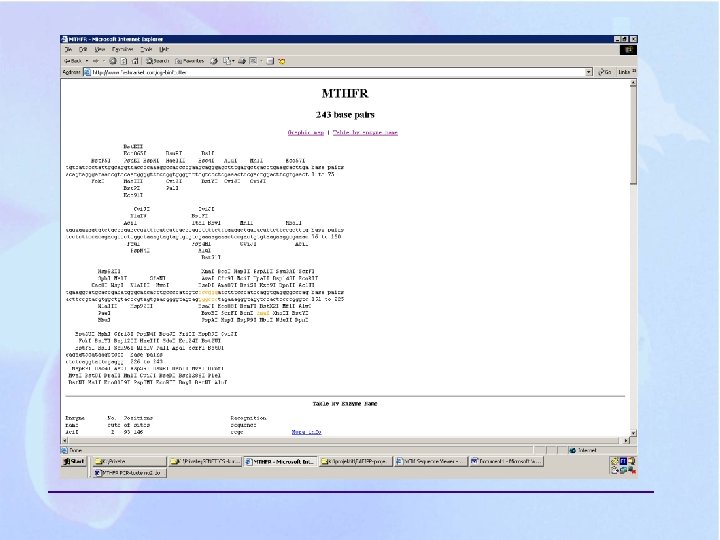Open the Favorites menu

(x=123, y=49)
